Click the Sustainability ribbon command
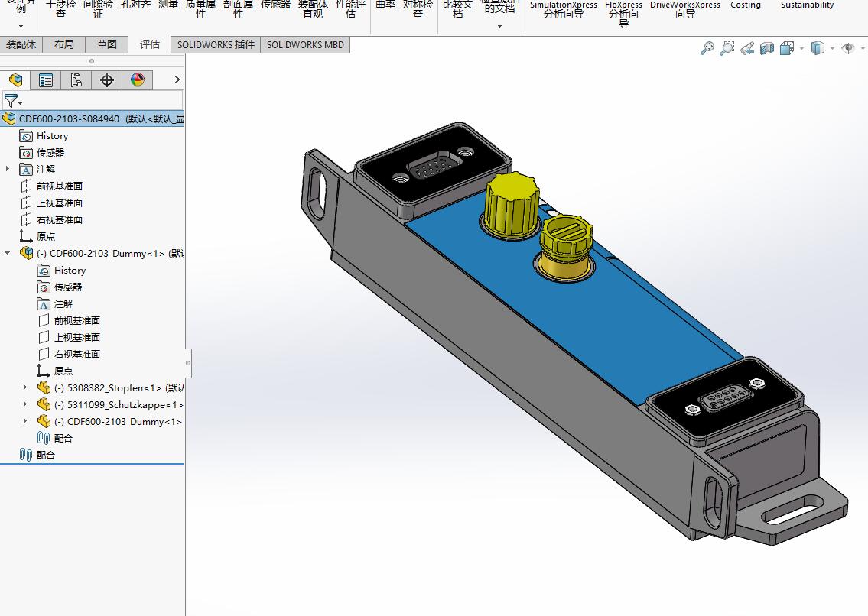 [807, 5]
